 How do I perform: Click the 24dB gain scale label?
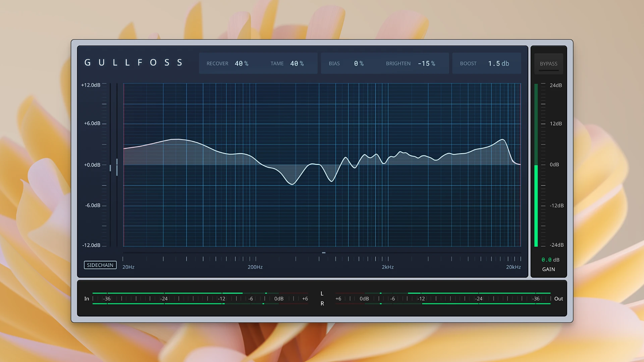pos(556,85)
